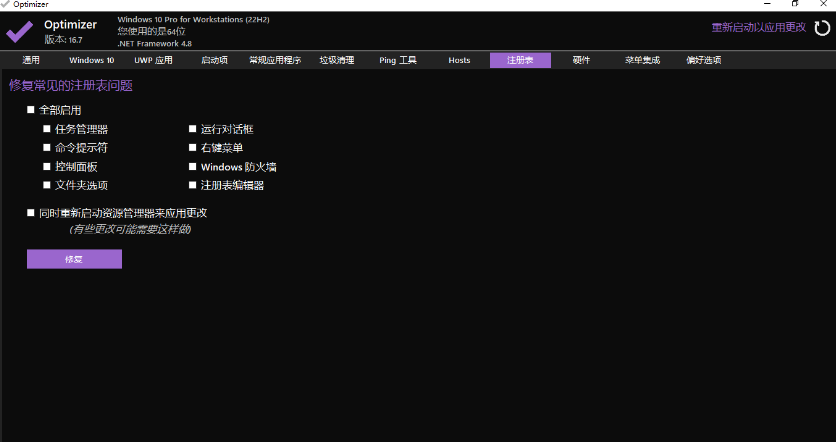Screen dimensions: 836x442
Task: Tick the Windows 防火墙 checkbox
Action: [192, 167]
